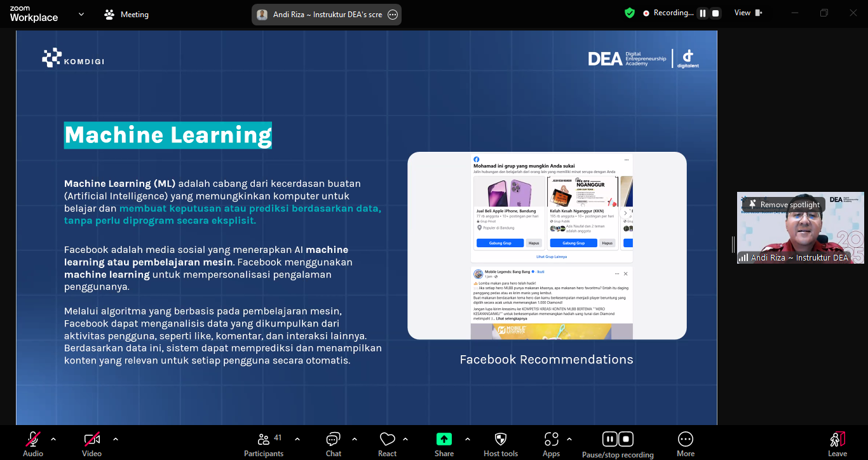Pause recording from the top indicator
868x460 pixels.
click(x=703, y=13)
